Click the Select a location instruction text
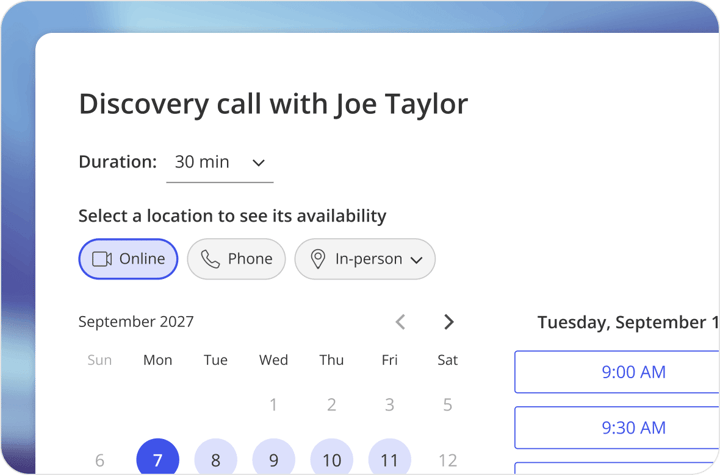The width and height of the screenshot is (720, 475). 232,216
